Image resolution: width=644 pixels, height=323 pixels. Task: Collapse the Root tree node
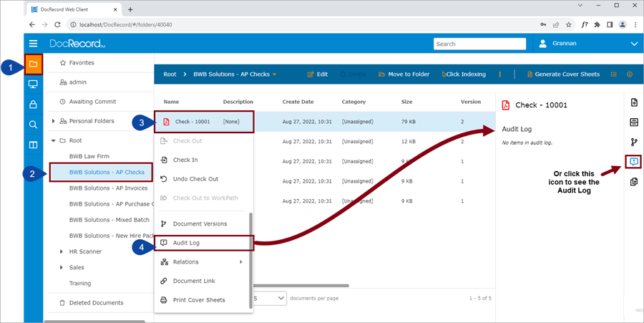[x=53, y=140]
